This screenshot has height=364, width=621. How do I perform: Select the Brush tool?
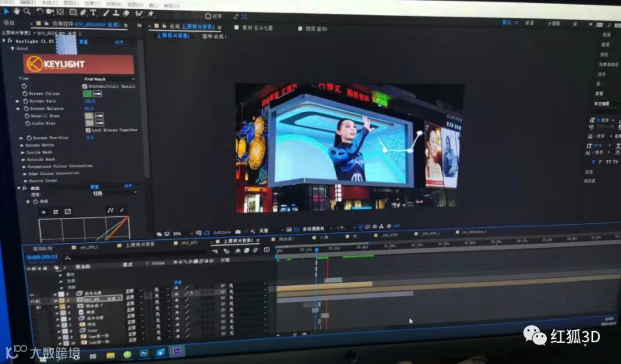[106, 13]
